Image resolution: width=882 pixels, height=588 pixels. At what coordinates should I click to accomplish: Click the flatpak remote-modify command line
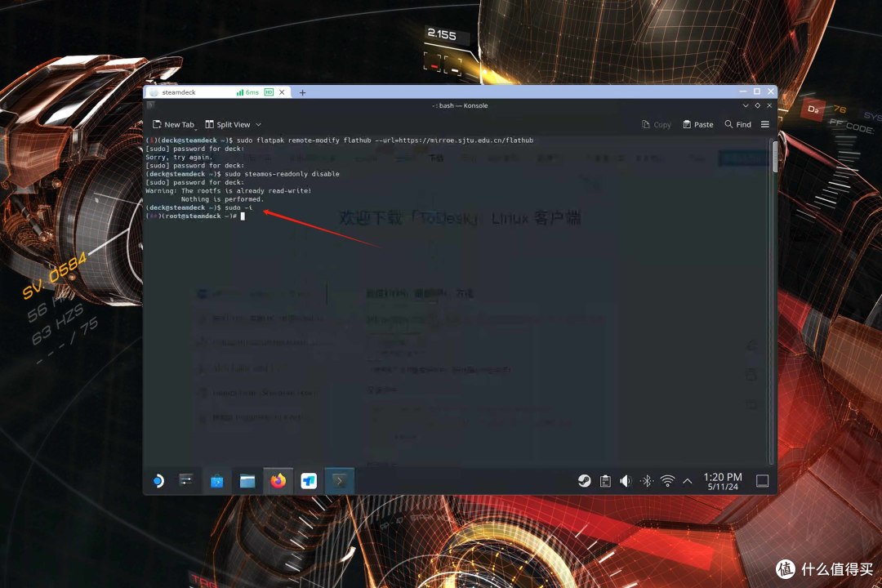pyautogui.click(x=339, y=140)
